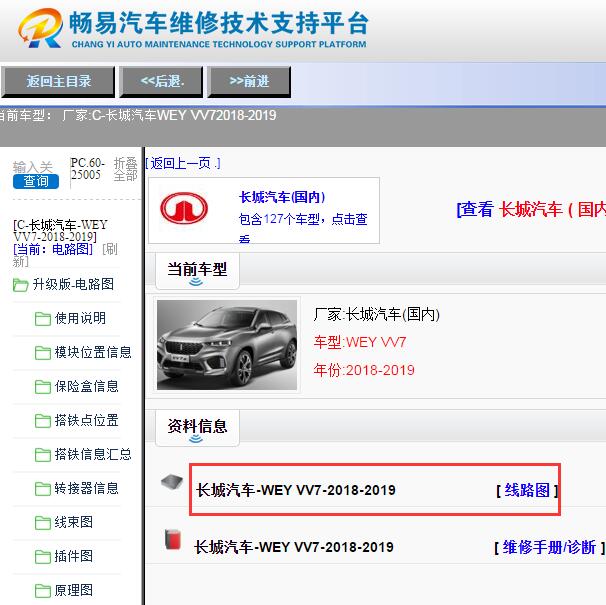Click the folder icon beside 插件图
Image resolution: width=606 pixels, height=605 pixels.
43,557
